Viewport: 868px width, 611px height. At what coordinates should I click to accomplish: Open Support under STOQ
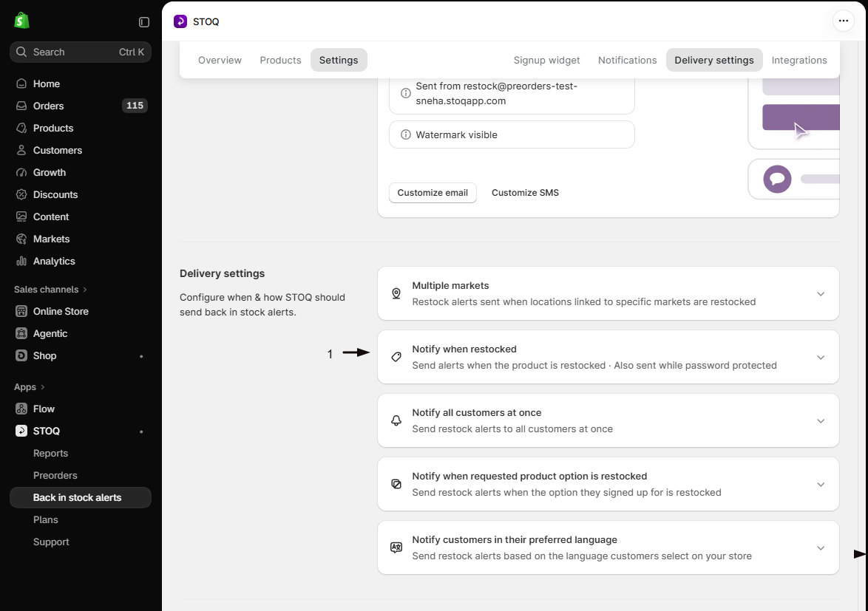(51, 542)
